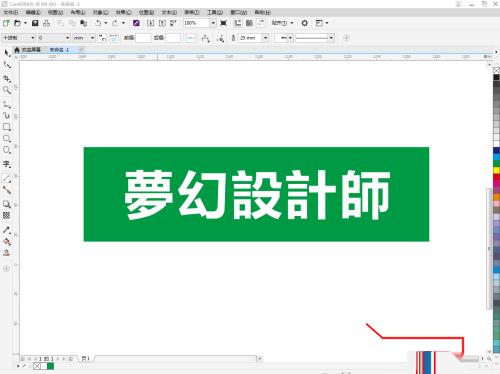Screen dimensions: 500x374
Task: Select the Ellipse tool
Action: (x=7, y=138)
